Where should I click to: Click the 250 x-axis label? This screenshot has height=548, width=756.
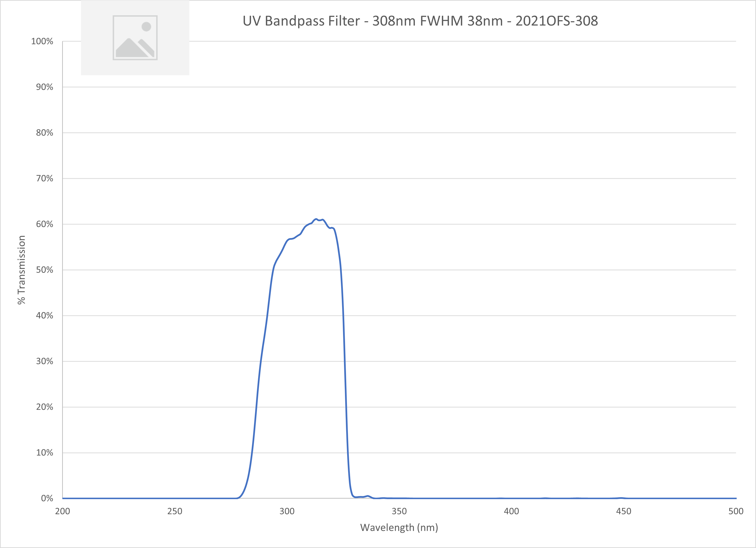pos(175,511)
